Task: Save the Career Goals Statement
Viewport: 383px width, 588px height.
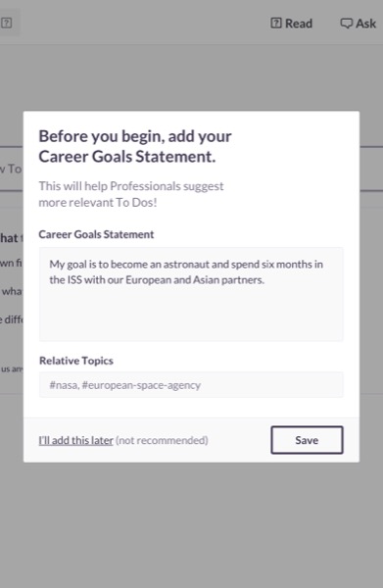Action: click(307, 440)
